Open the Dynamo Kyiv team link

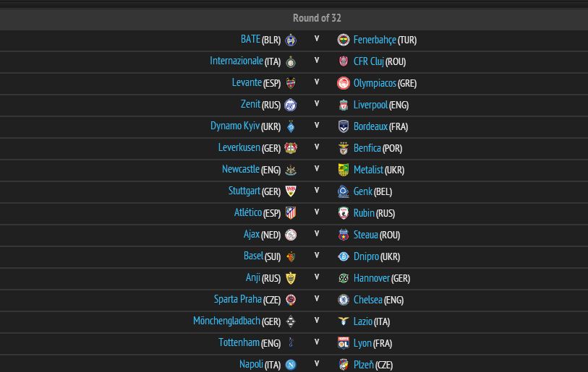pyautogui.click(x=234, y=126)
